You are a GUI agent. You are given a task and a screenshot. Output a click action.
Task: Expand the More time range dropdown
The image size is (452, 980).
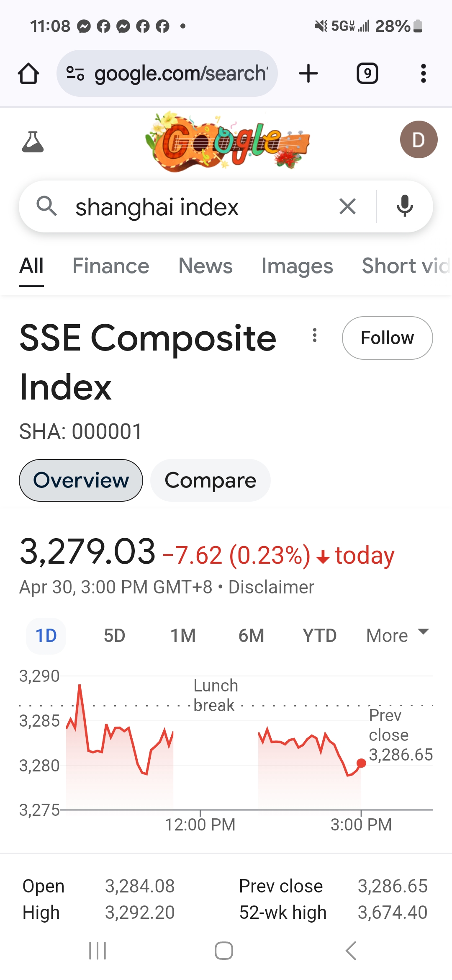[398, 635]
